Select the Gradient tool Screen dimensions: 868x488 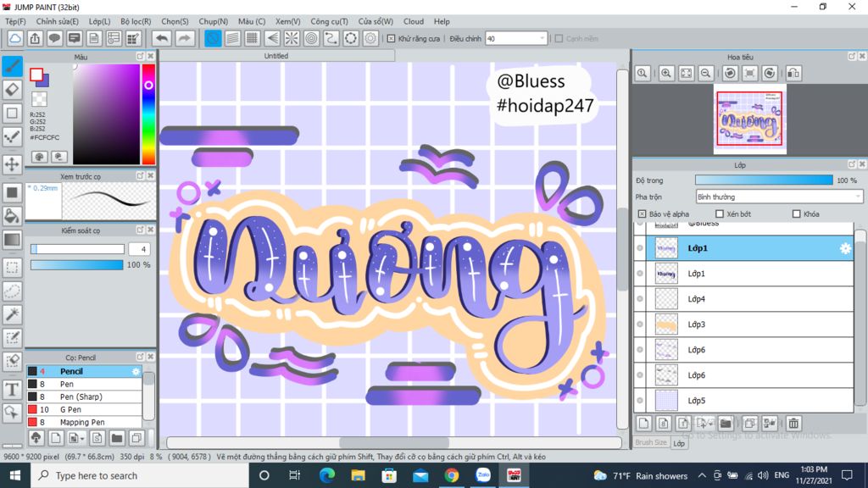(12, 240)
